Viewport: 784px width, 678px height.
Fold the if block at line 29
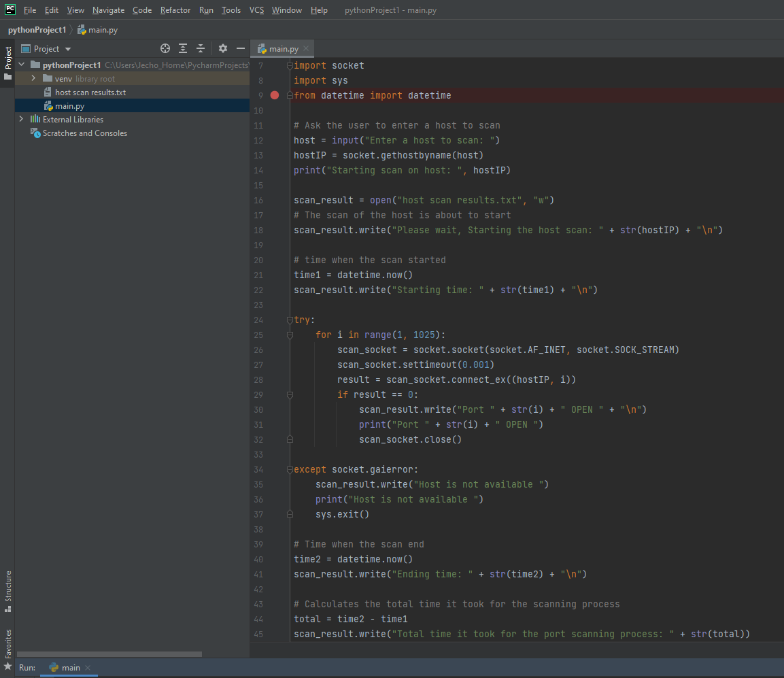(x=290, y=395)
